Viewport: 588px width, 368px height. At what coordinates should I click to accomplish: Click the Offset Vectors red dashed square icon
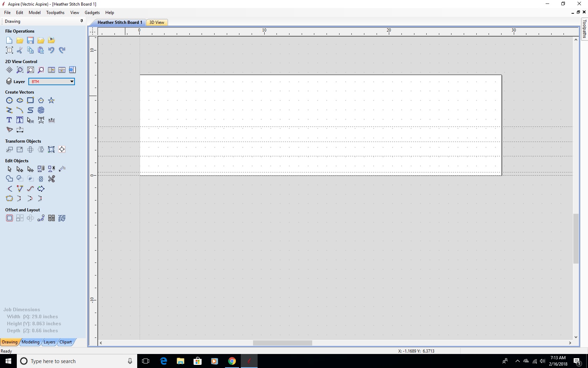9,218
